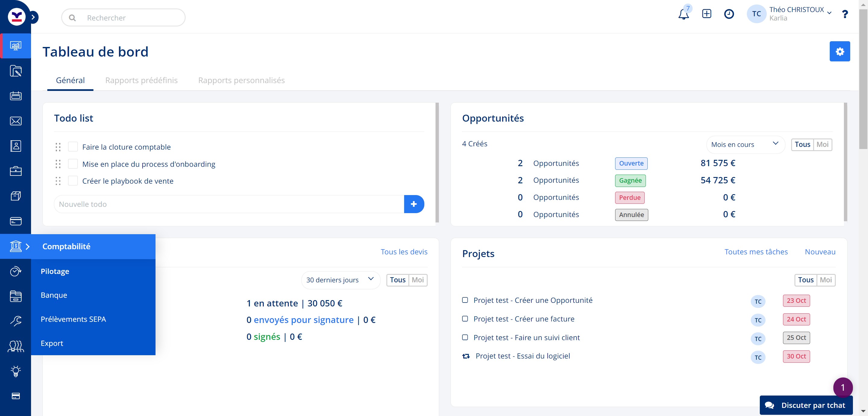Click the question mark help icon
This screenshot has width=868, height=416.
tap(844, 14)
